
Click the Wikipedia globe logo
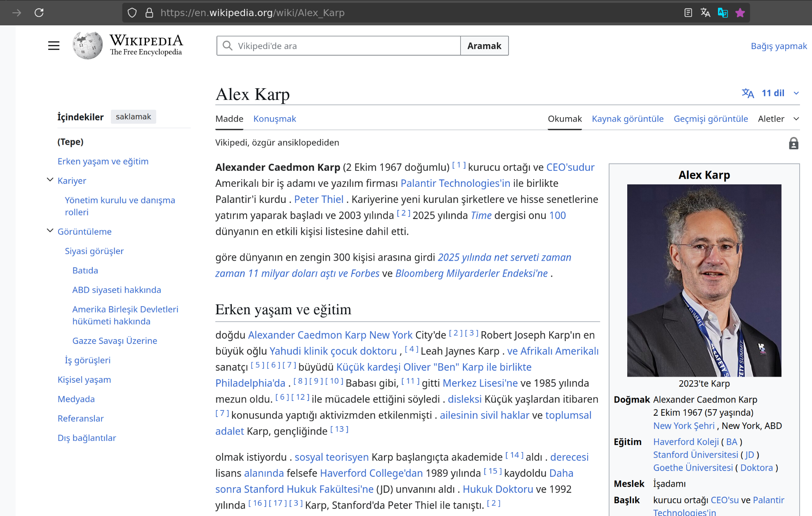[x=87, y=45]
